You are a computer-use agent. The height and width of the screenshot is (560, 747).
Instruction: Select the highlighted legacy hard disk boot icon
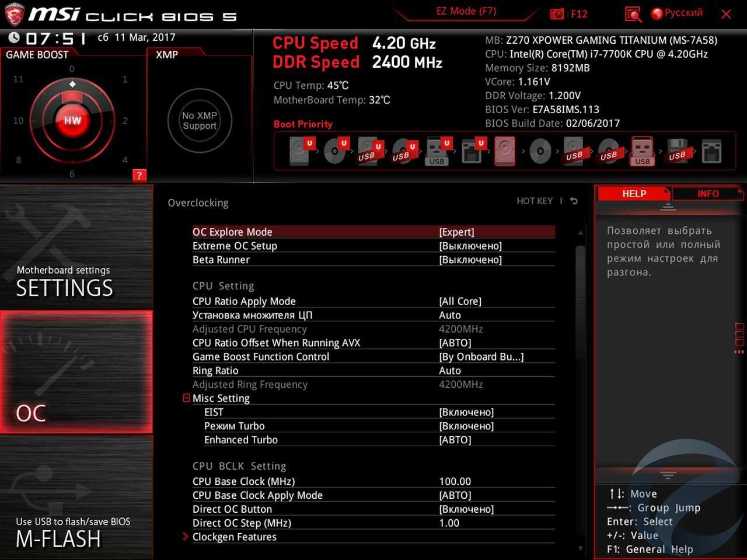point(505,152)
